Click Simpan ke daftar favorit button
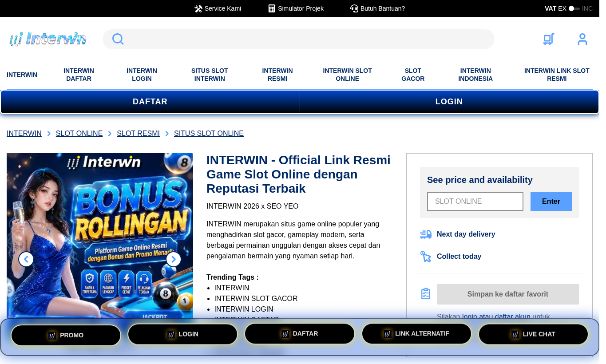The width and height of the screenshot is (606, 364). [508, 294]
